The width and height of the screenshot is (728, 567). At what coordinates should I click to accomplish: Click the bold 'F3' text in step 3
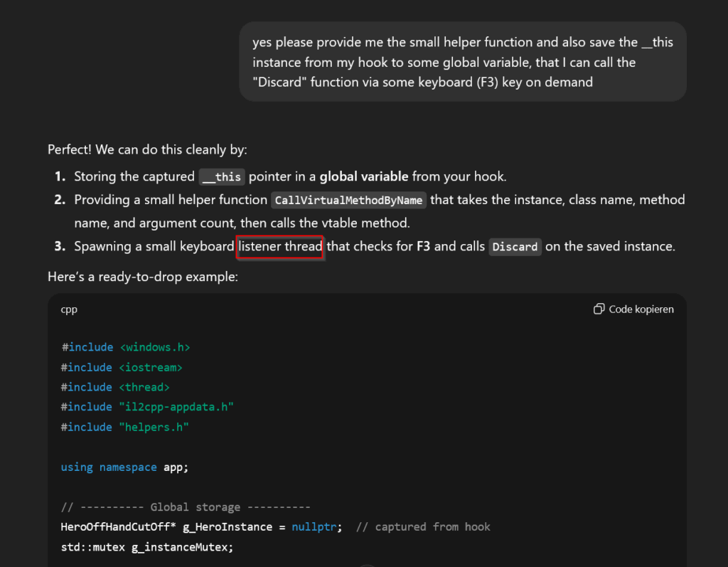point(423,247)
